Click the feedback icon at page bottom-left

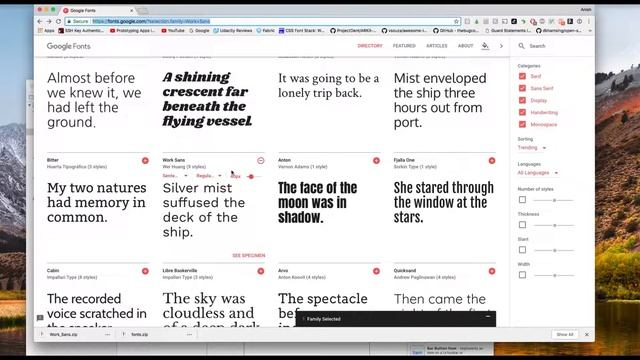point(40,318)
